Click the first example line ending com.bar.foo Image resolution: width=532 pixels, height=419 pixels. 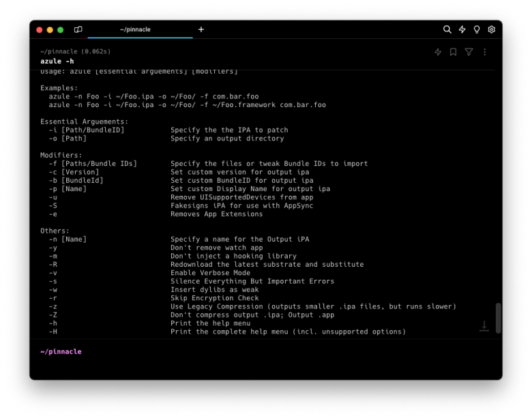[153, 96]
